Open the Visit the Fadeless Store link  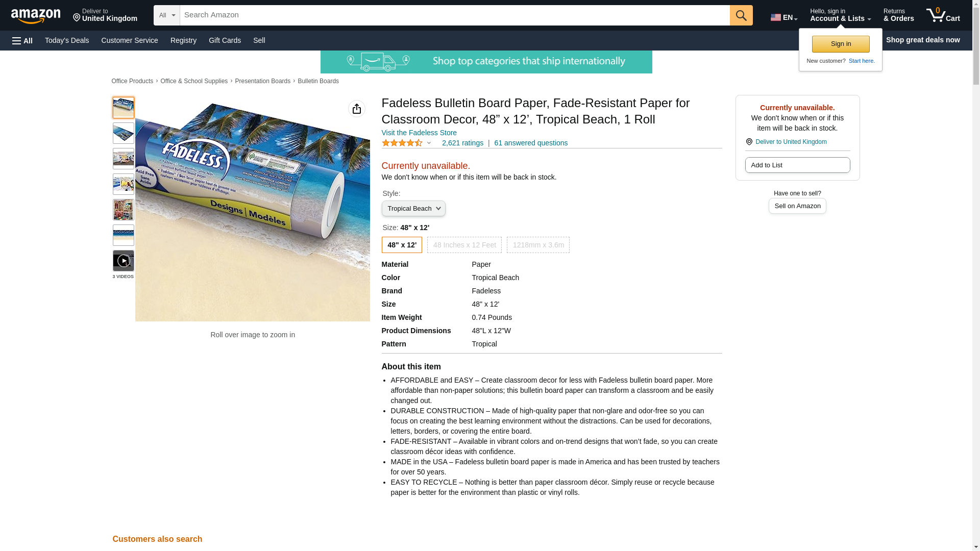tap(419, 133)
